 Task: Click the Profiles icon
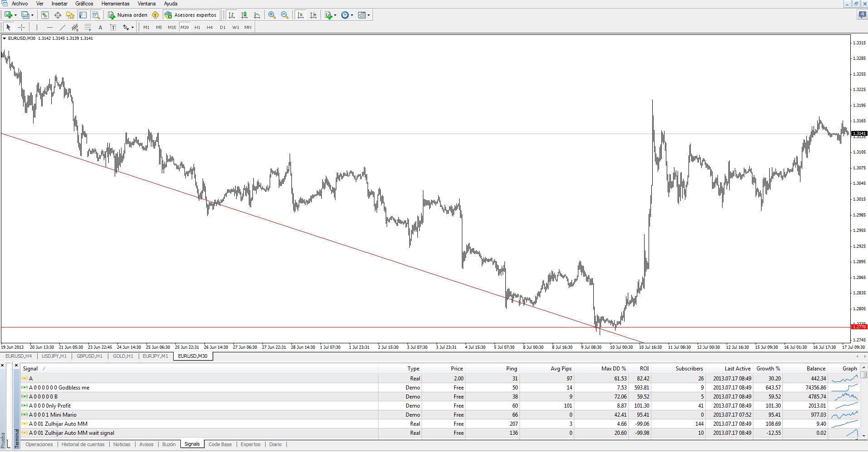(x=25, y=15)
